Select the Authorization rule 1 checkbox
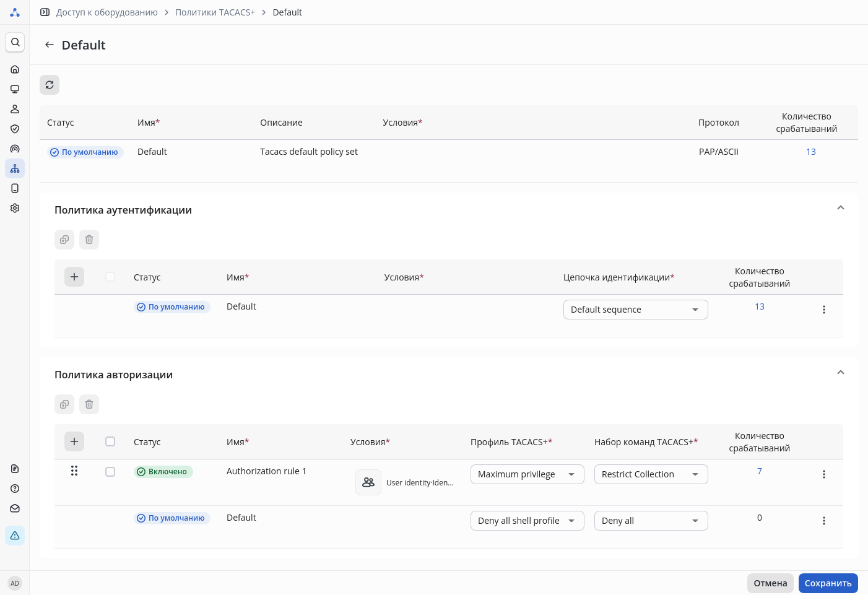The height and width of the screenshot is (595, 868). 110,472
